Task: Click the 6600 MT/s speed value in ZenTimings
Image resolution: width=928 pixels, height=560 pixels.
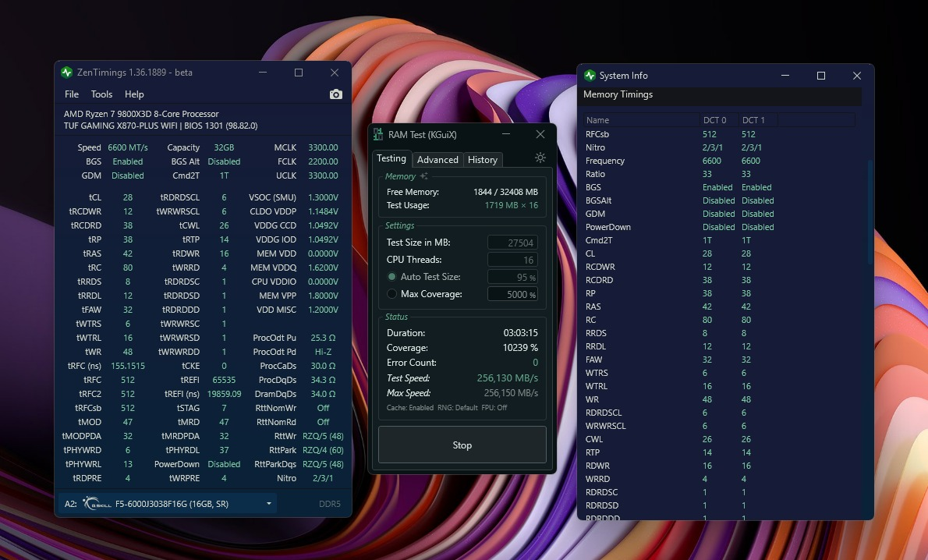Action: [128, 147]
